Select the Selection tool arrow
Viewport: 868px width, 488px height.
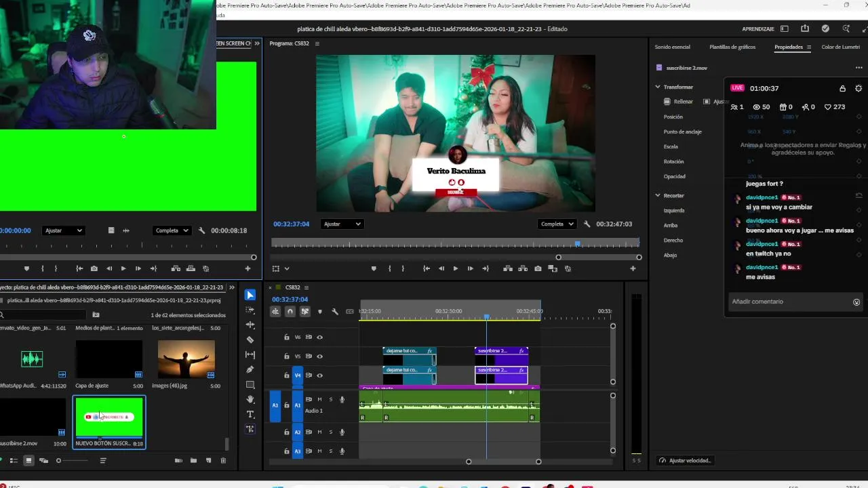click(x=250, y=295)
